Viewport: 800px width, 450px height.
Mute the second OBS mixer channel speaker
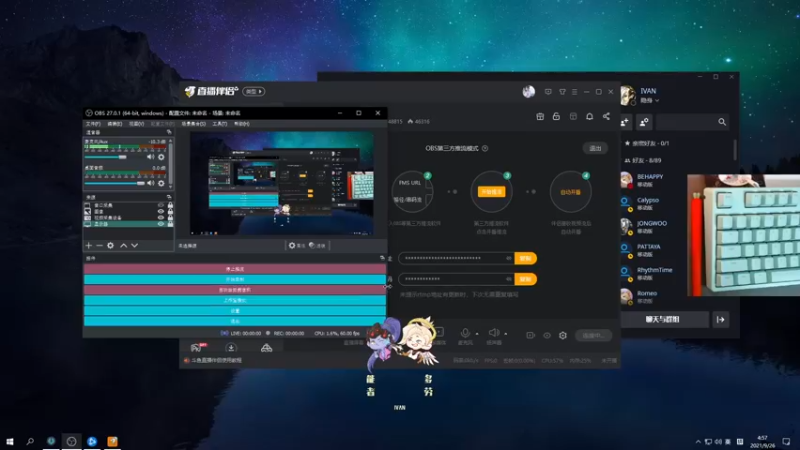click(x=151, y=183)
